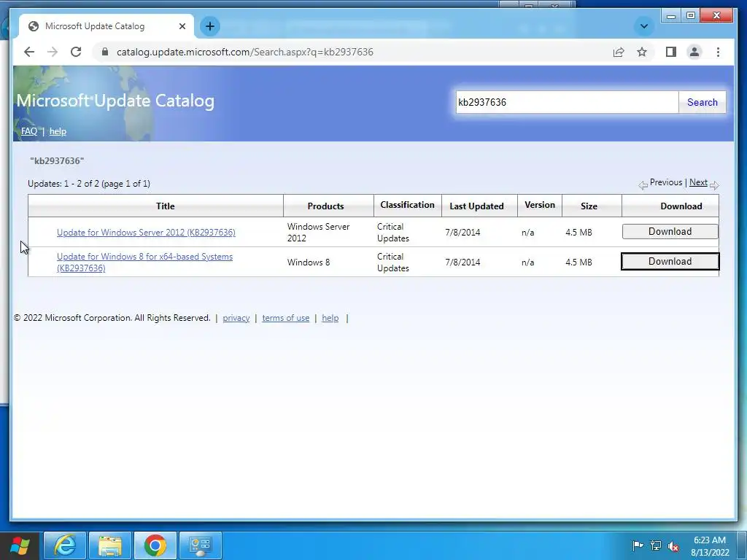Expand the tab search chevron
The width and height of the screenshot is (747, 560).
643,26
